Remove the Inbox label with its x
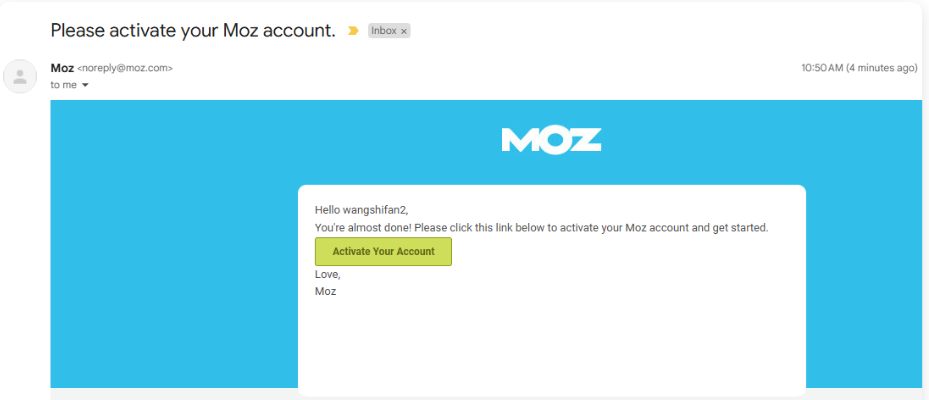The height and width of the screenshot is (400, 929). 404,31
